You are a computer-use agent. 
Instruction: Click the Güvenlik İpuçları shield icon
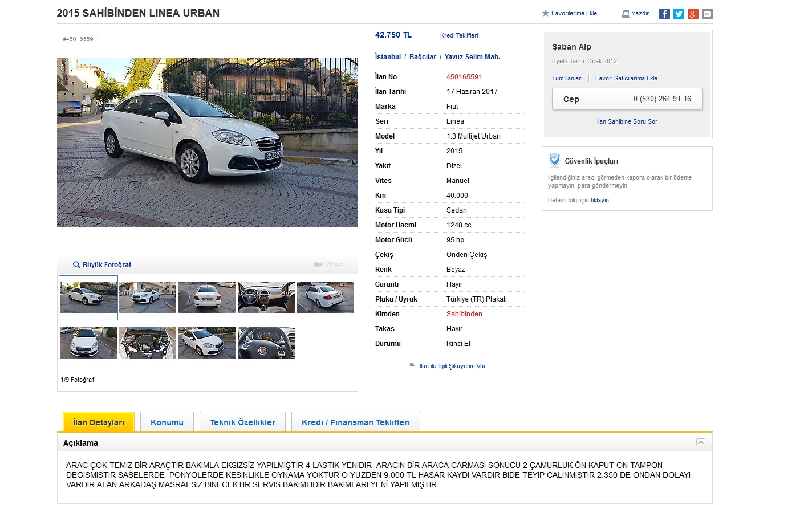554,160
